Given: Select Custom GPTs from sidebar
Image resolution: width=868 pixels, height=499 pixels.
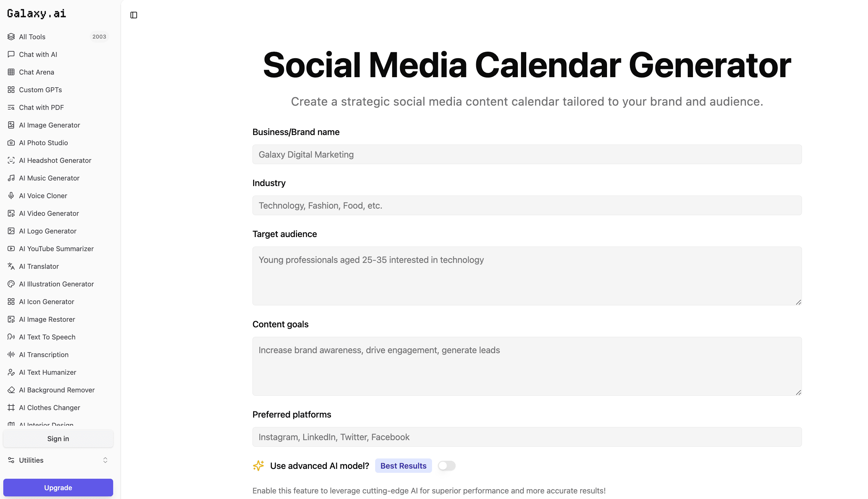Looking at the screenshot, I should coord(41,89).
